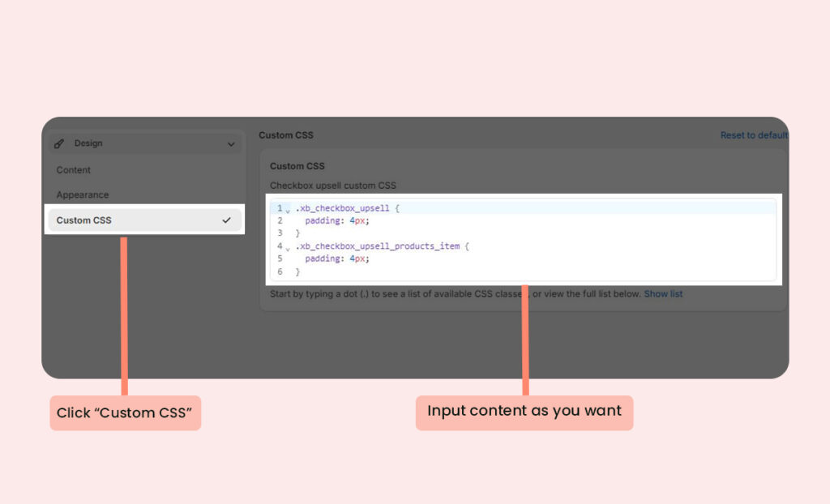This screenshot has height=504, width=830.
Task: Click the Show list link
Action: 663,294
